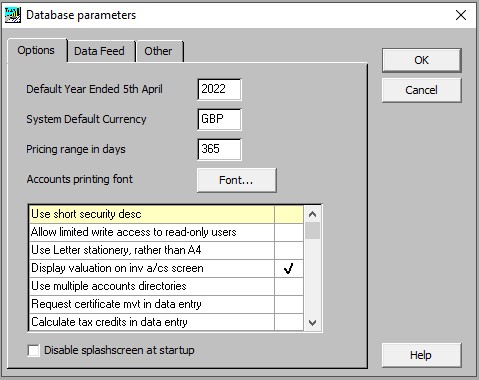Click the options list scroll up arrow
479x380 pixels.
[x=312, y=214]
